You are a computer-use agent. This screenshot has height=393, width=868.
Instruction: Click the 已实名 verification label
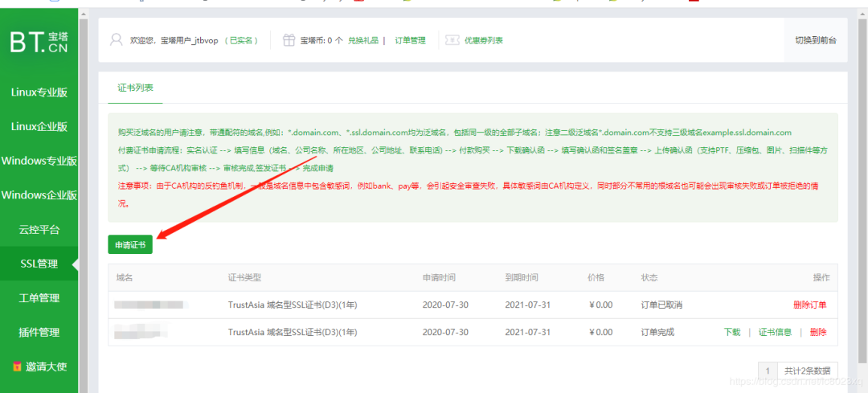pyautogui.click(x=242, y=40)
